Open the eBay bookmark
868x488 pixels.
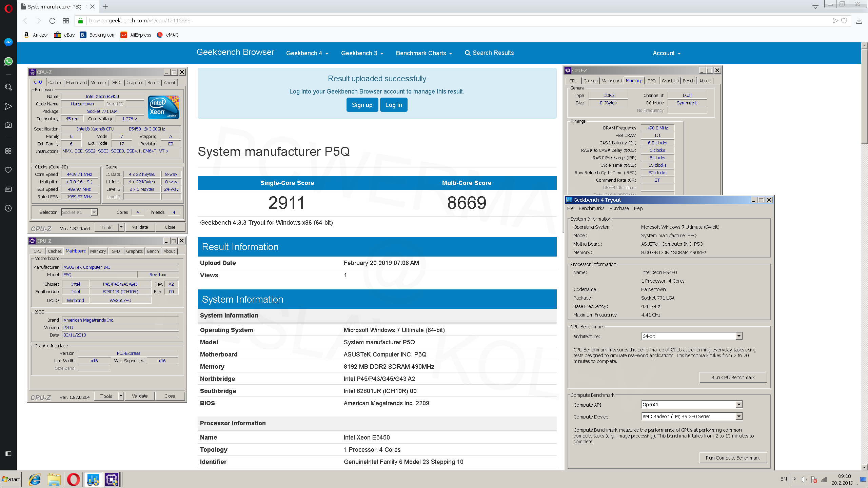point(65,35)
